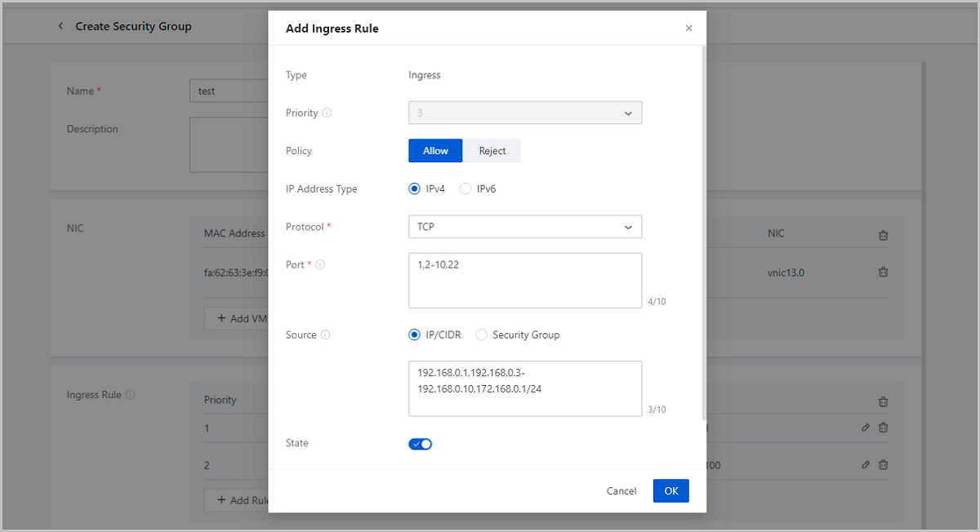Screen dimensions: 980x532
Task: Open the Protocol TCP dropdown
Action: point(524,227)
